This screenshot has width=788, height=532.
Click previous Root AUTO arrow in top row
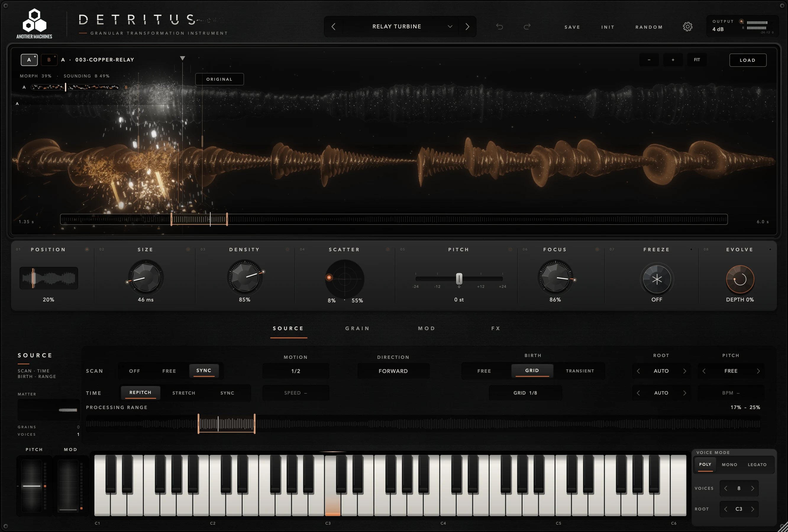pyautogui.click(x=638, y=371)
